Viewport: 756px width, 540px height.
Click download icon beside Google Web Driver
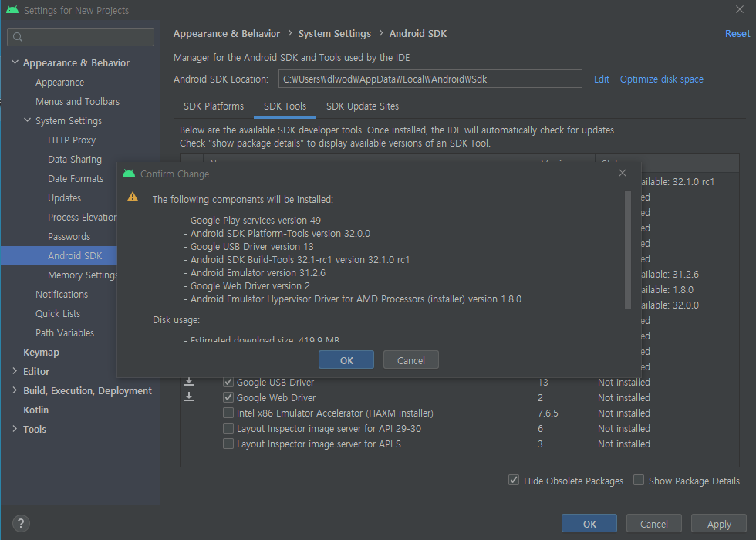click(x=189, y=397)
